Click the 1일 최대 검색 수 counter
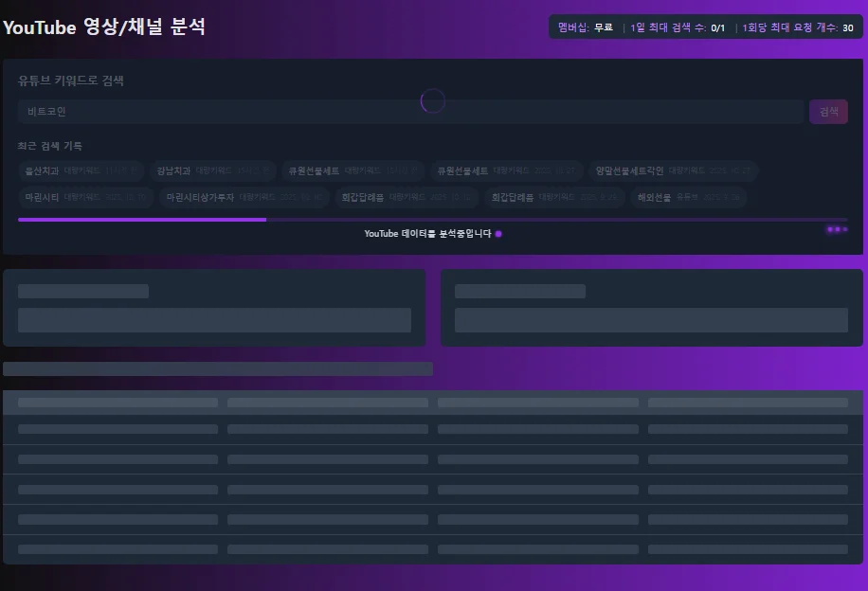Viewport: 868px width, 591px height. [676, 27]
